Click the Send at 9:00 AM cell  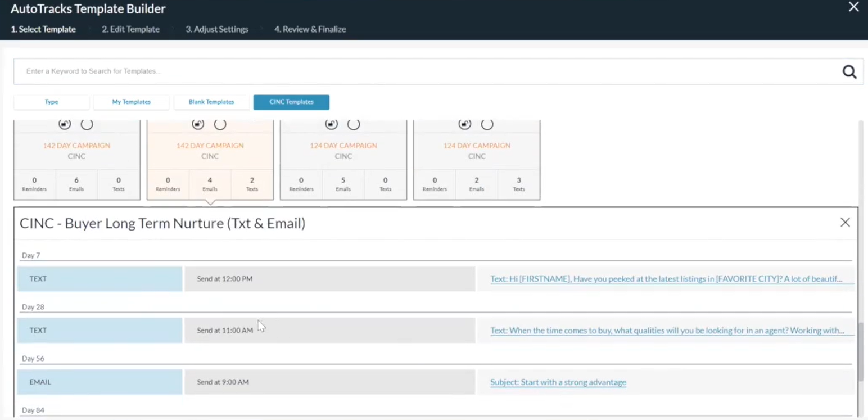(330, 382)
